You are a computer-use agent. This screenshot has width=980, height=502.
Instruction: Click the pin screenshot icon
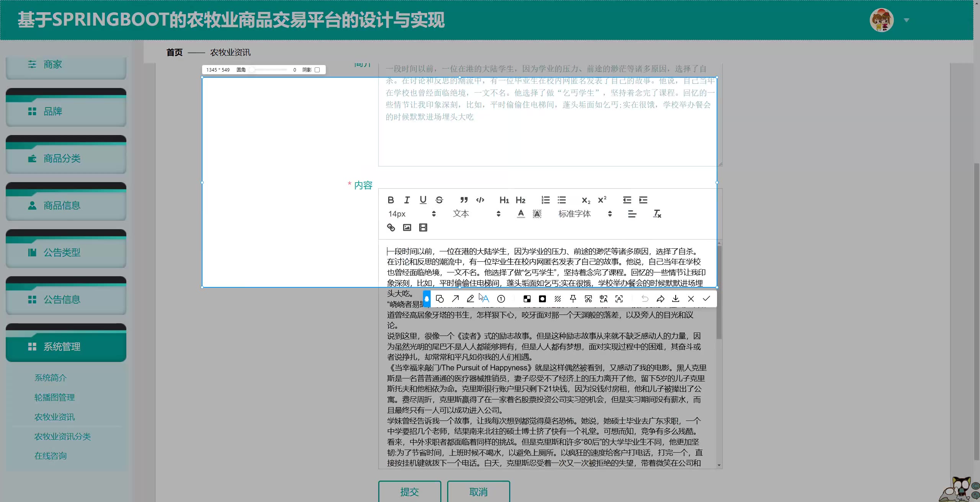point(573,299)
